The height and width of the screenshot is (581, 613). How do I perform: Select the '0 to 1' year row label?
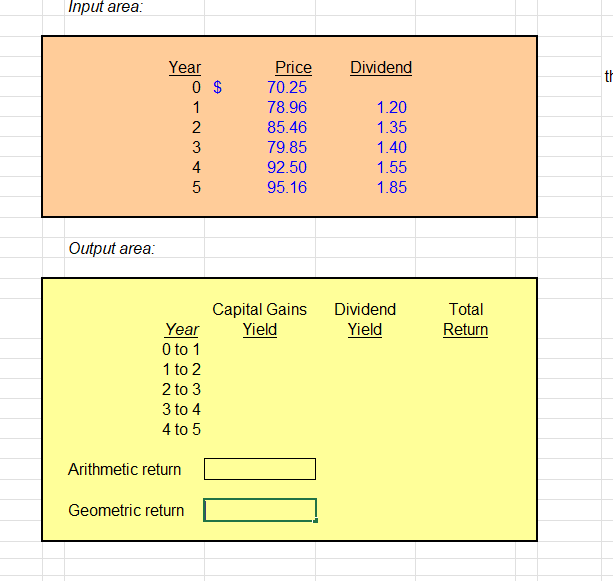tap(181, 349)
